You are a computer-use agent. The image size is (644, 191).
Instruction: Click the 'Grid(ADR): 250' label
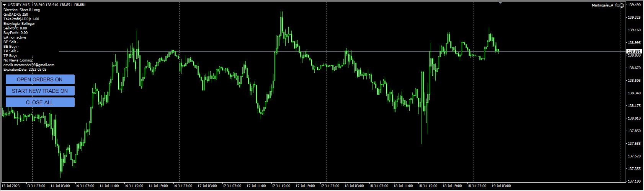point(16,15)
